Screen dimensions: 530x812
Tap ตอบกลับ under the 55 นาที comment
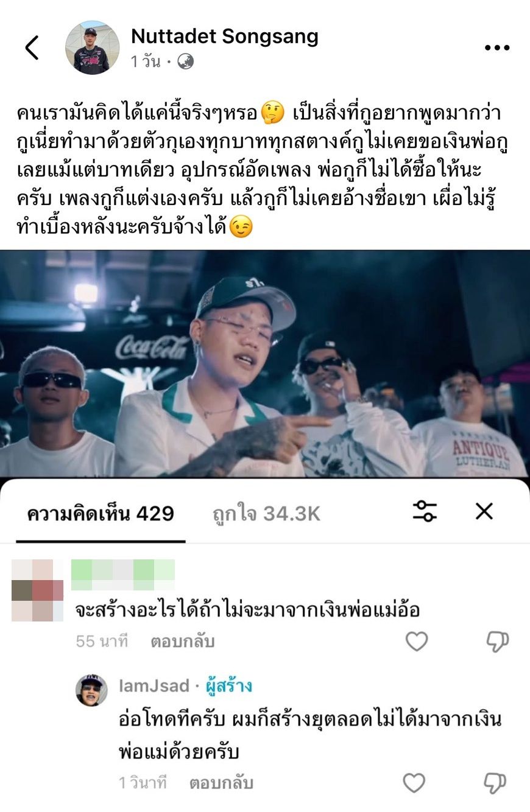183,641
